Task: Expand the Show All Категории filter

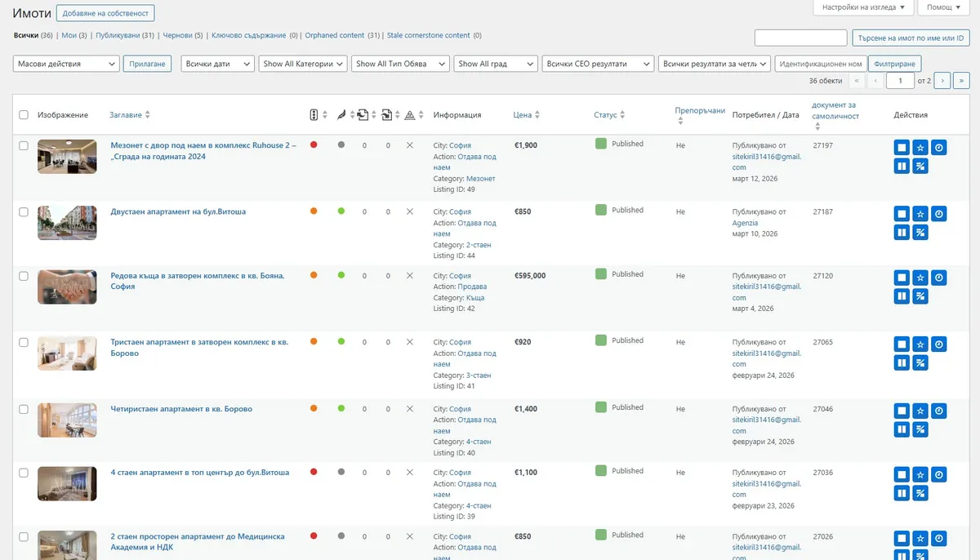Action: point(303,64)
